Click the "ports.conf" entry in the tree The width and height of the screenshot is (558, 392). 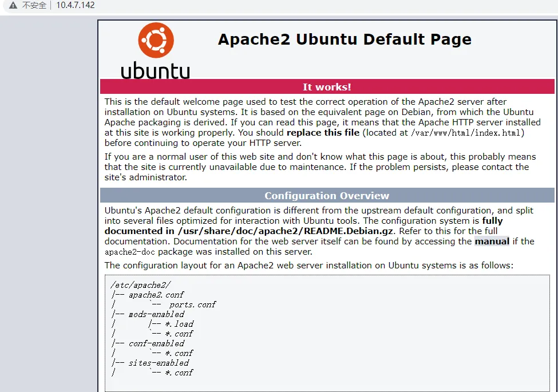coord(192,305)
